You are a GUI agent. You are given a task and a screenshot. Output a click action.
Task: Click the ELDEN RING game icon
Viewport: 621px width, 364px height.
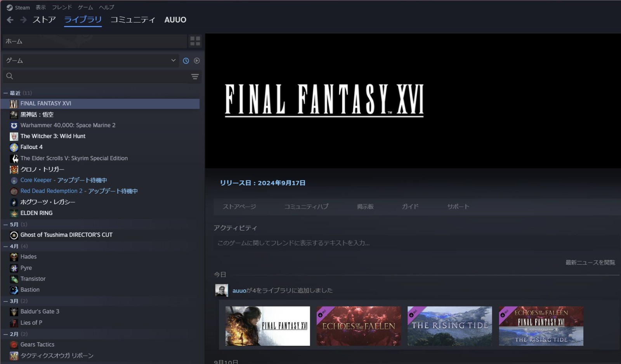[x=14, y=213]
